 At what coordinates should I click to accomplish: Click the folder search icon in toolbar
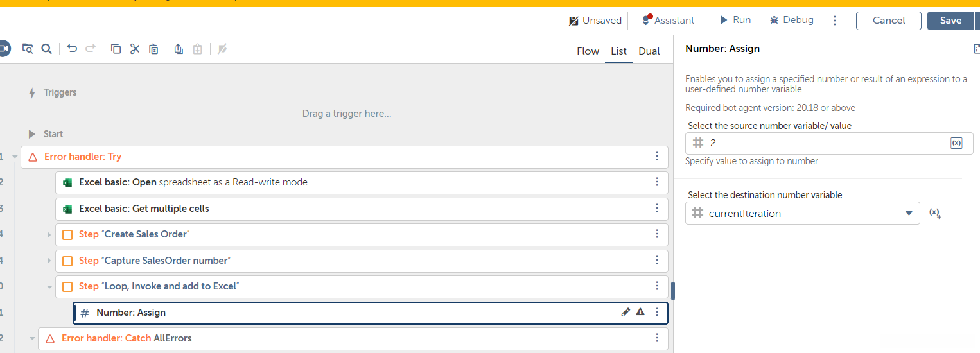28,49
